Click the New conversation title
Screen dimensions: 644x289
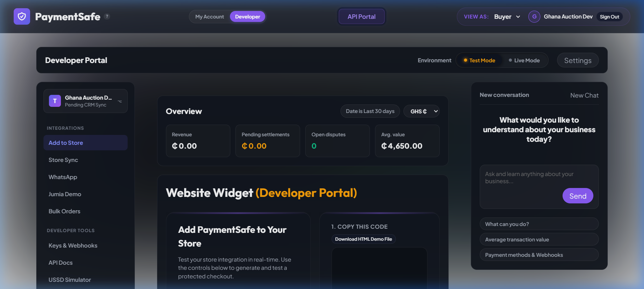504,95
